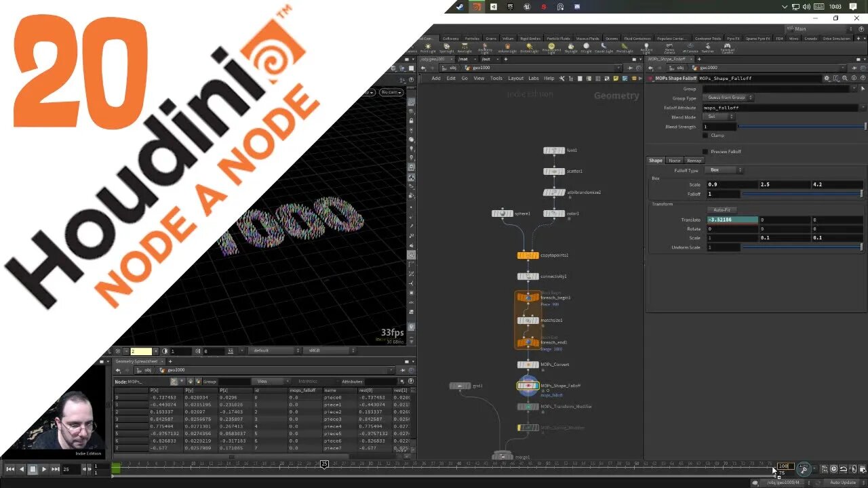The image size is (868, 488).
Task: Select the sphere1 node
Action: coord(502,213)
